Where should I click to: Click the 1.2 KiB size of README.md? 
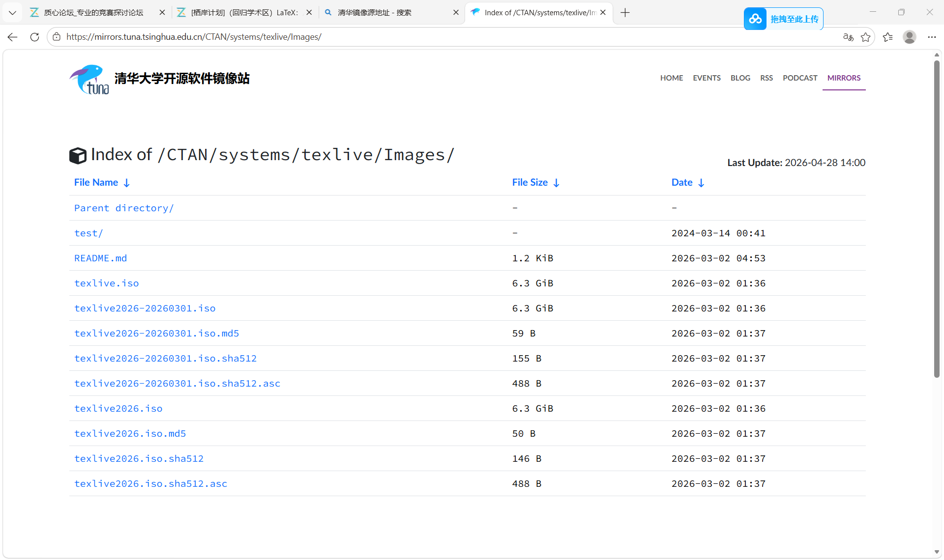(x=532, y=258)
